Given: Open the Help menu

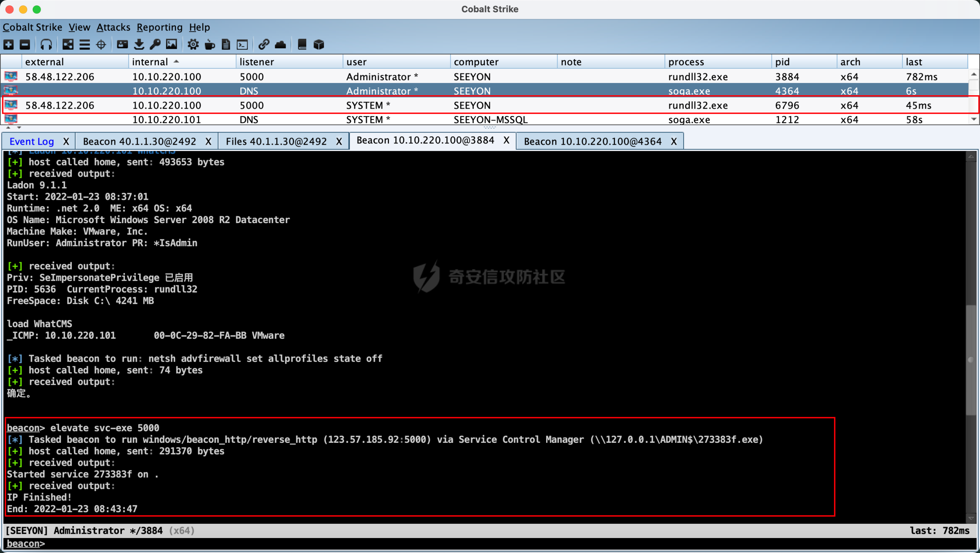Looking at the screenshot, I should pos(199,27).
